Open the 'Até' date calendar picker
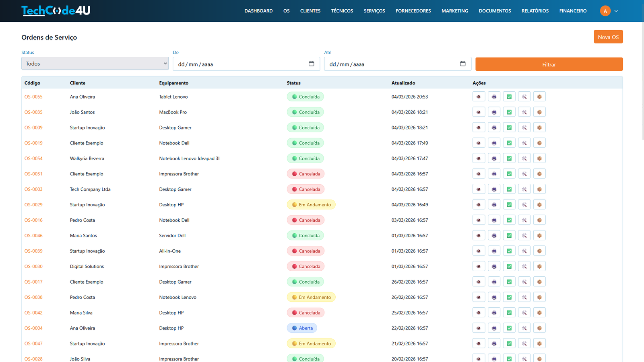This screenshot has height=362, width=644. (462, 64)
